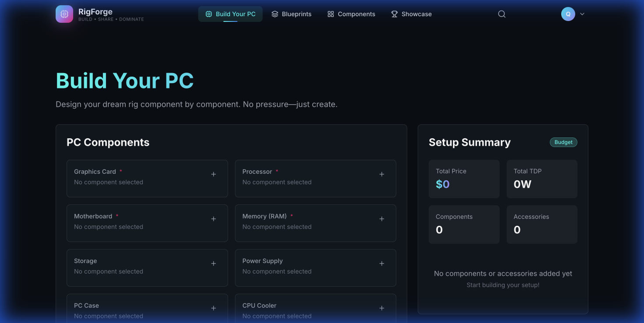Click the 'Build Your PC' page heading
The width and height of the screenshot is (644, 323).
tap(125, 81)
